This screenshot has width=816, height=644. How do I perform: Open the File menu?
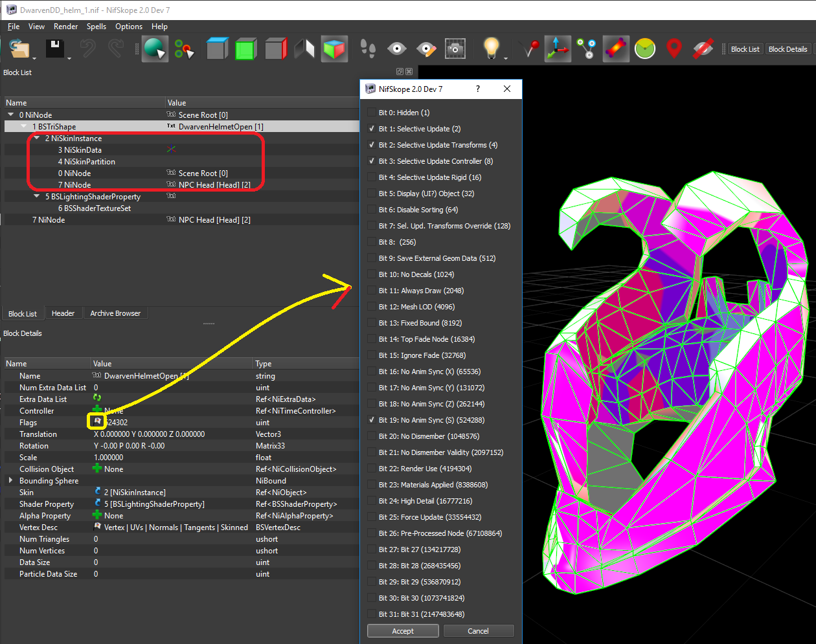click(x=14, y=27)
